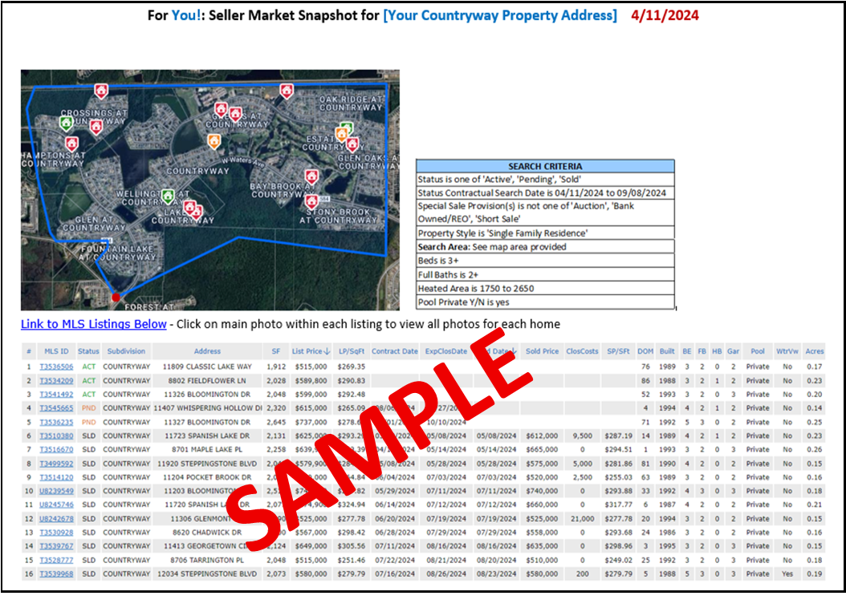Select the Property Style 'Single Family Residence' row
This screenshot has width=846, height=616.
545,233
